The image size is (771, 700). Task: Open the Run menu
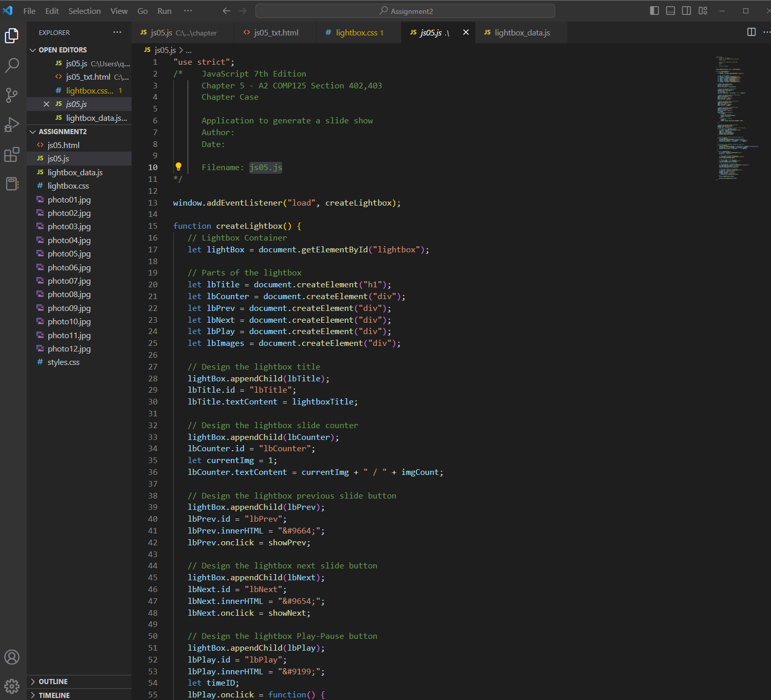click(x=164, y=11)
